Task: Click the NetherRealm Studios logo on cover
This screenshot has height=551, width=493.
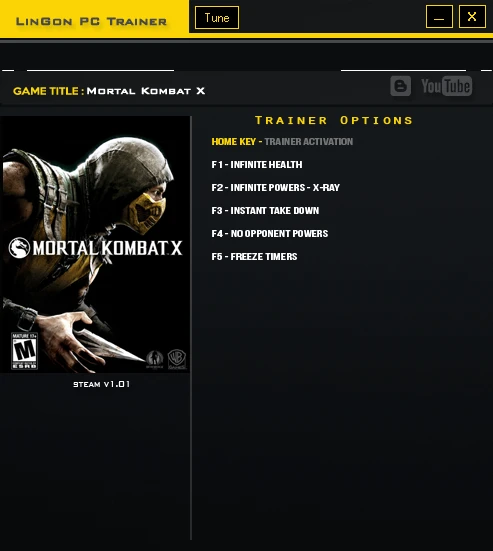Action: [155, 359]
